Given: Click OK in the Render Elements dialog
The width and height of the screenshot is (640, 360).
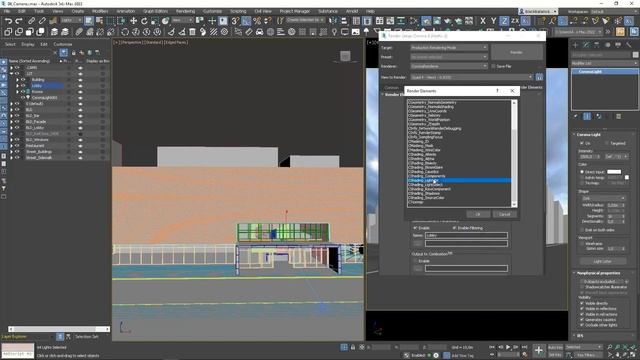Looking at the screenshot, I should pyautogui.click(x=478, y=214).
